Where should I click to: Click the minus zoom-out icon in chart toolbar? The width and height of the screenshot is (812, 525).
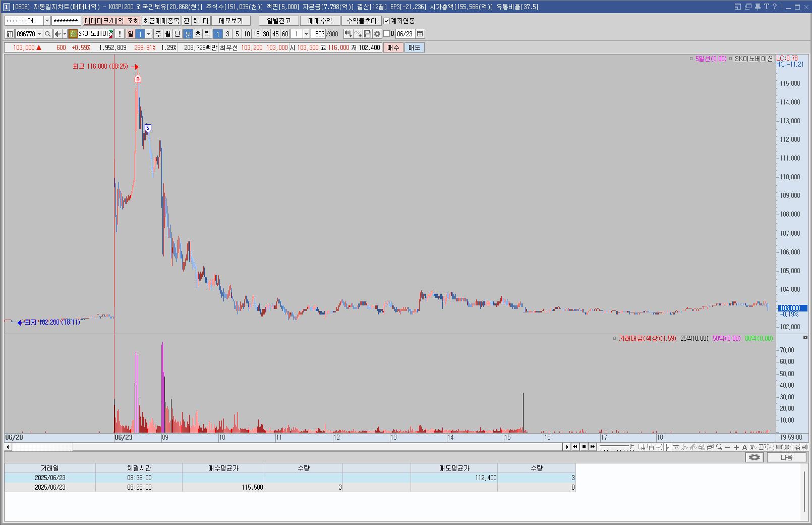[727, 447]
